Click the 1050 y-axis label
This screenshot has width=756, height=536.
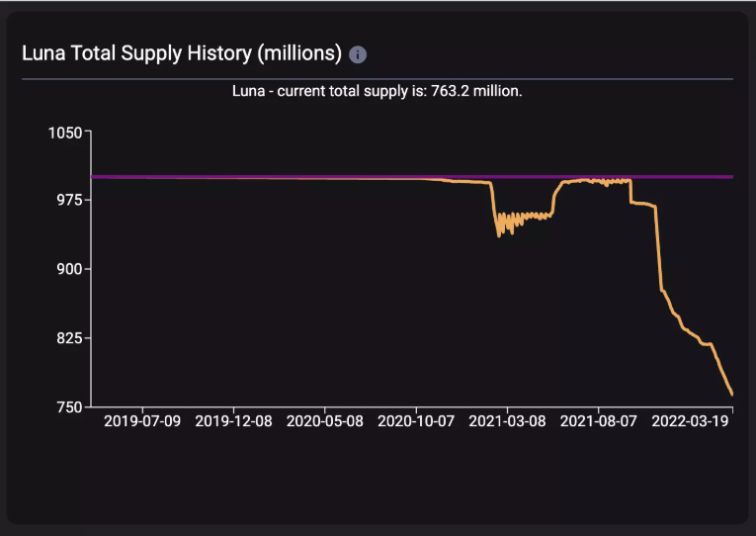(x=65, y=133)
